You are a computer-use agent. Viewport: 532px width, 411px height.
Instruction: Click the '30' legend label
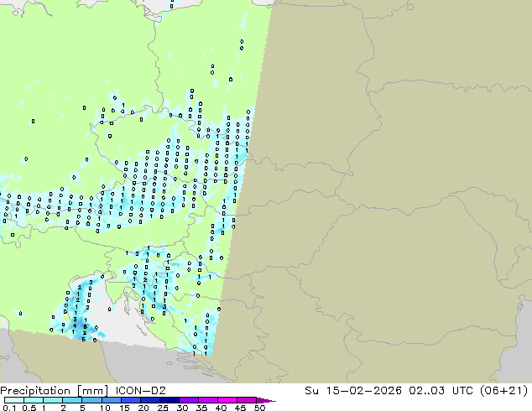(182, 408)
